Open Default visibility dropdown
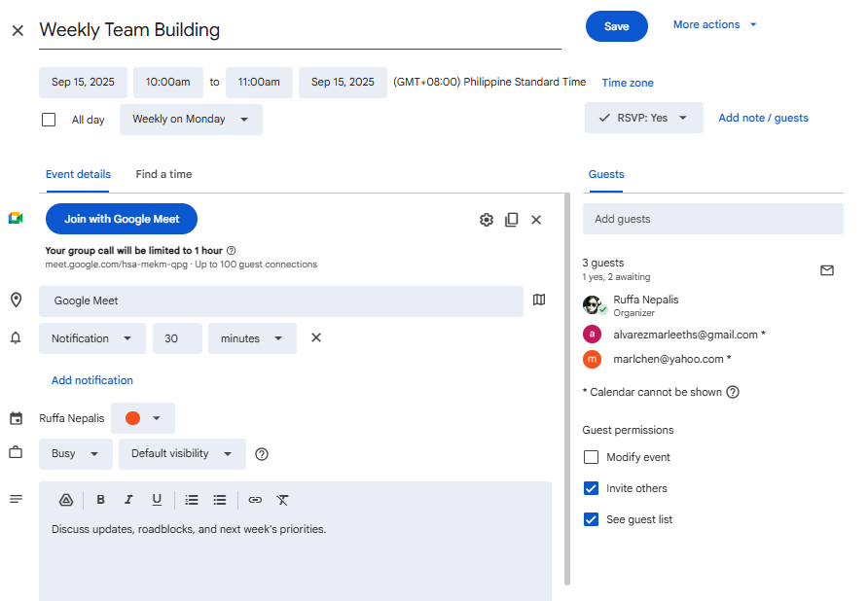The width and height of the screenshot is (868, 601). pos(182,454)
